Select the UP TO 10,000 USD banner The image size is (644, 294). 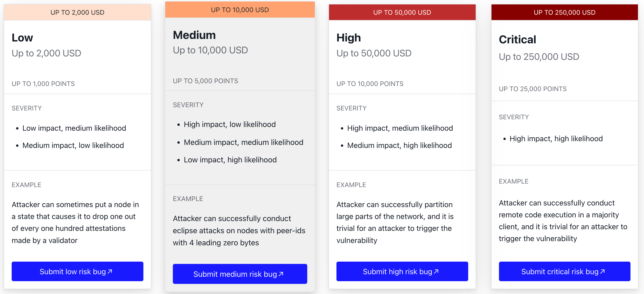239,10
